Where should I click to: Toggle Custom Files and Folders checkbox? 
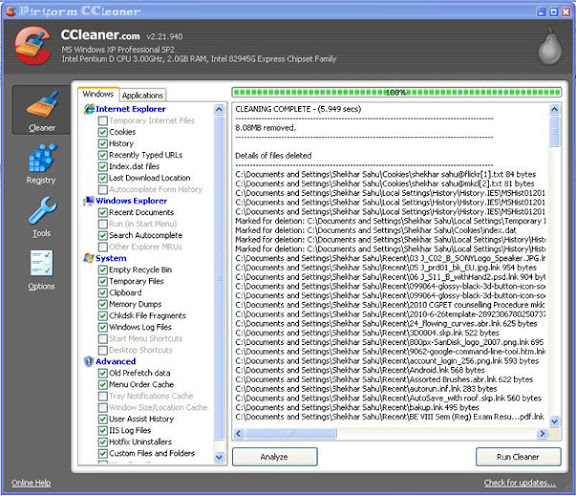click(x=103, y=453)
